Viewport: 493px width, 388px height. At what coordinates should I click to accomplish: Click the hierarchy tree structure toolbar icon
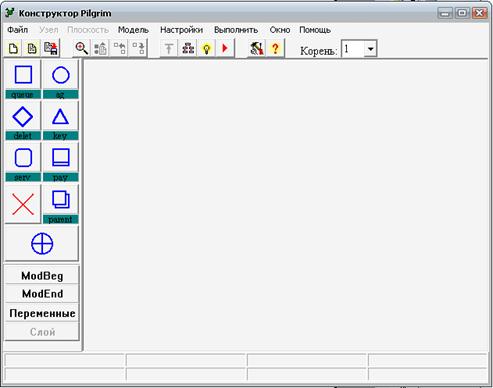[188, 49]
